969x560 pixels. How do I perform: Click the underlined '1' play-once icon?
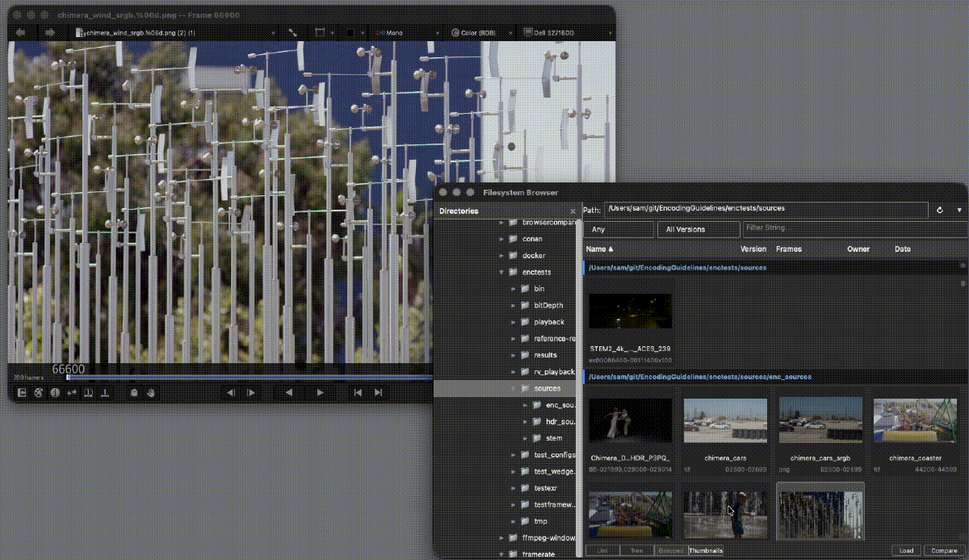click(x=105, y=393)
